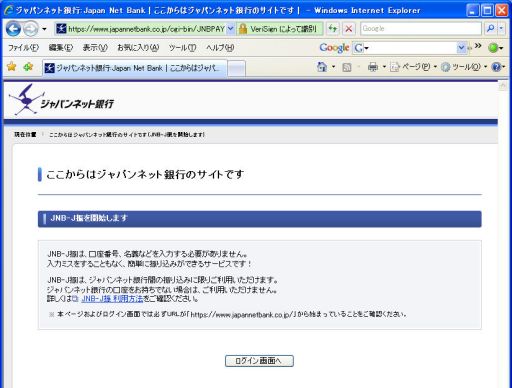Click the VeriSign identification label
The width and height of the screenshot is (512, 388).
point(283,29)
